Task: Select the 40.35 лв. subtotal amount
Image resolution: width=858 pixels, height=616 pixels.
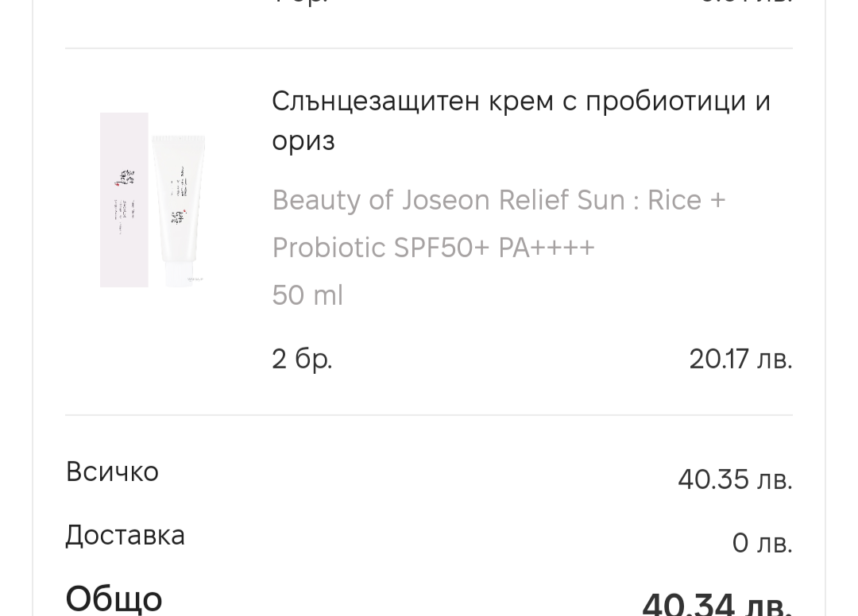Action: tap(734, 479)
